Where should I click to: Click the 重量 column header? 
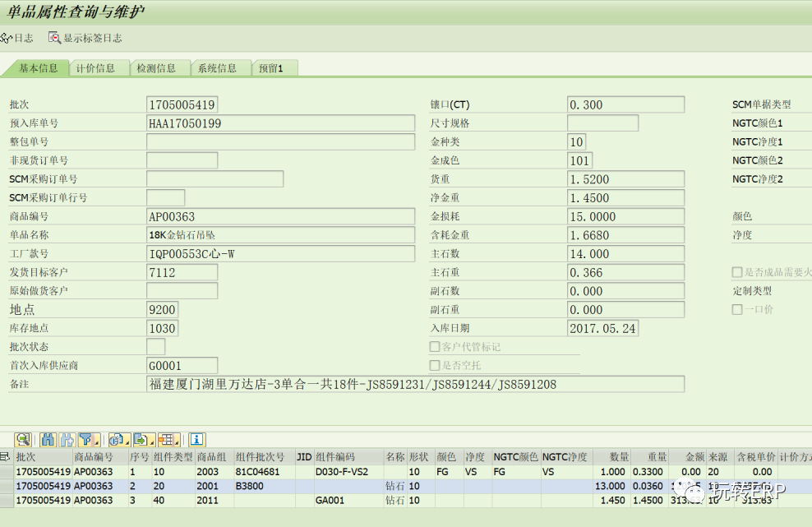point(649,456)
